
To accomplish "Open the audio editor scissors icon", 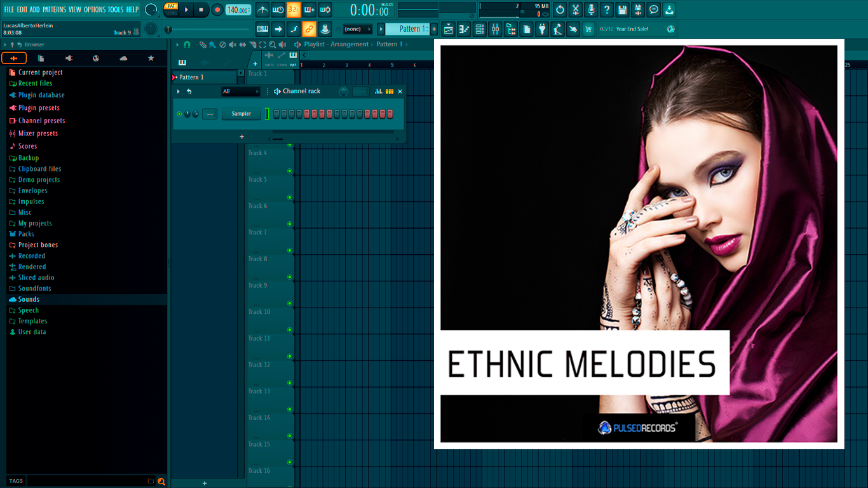I will point(576,10).
